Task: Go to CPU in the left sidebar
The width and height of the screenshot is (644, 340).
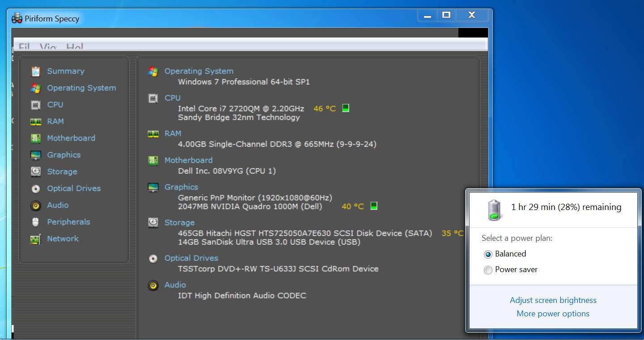Action: (x=55, y=105)
